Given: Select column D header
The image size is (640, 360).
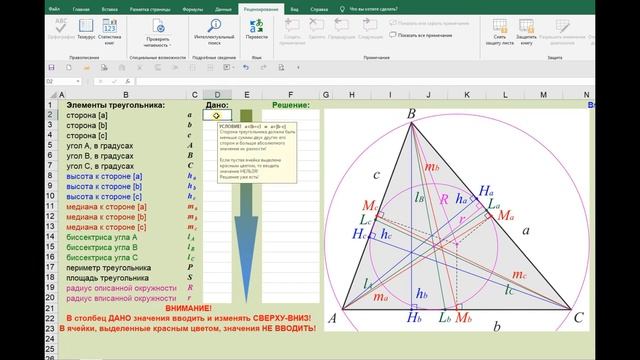Looking at the screenshot, I should click(217, 95).
